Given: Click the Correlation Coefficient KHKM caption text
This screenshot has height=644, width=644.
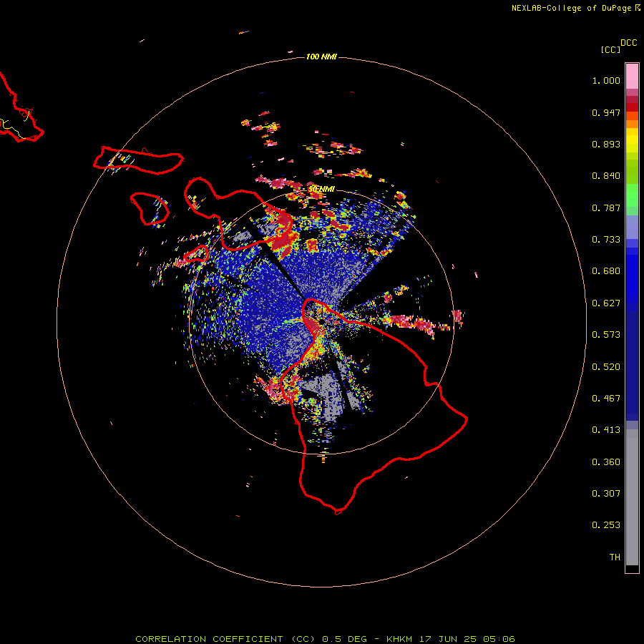Looking at the screenshot, I should (x=325, y=639).
